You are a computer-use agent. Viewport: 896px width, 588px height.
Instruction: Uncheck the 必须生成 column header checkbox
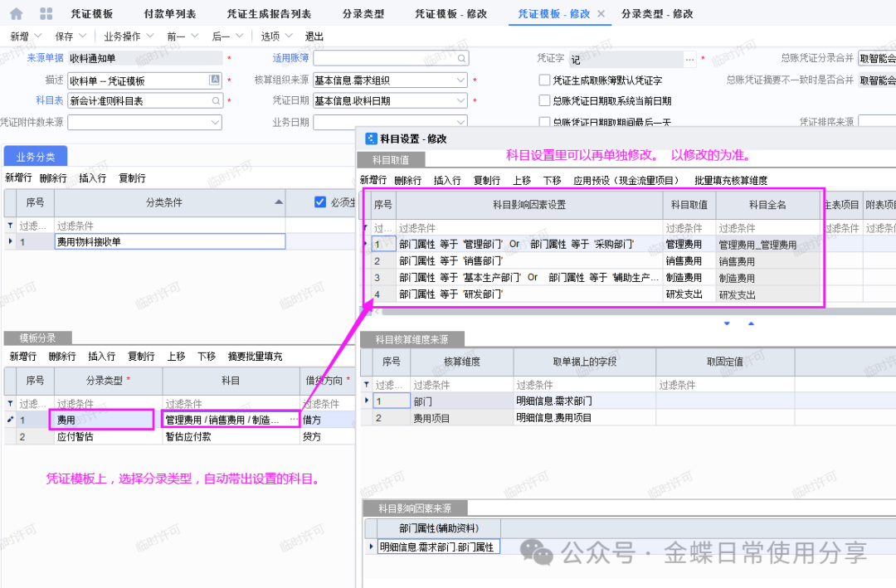coord(320,202)
